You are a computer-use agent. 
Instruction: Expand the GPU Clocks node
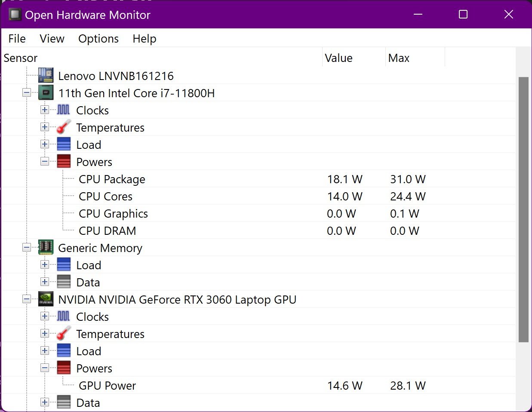pos(45,316)
